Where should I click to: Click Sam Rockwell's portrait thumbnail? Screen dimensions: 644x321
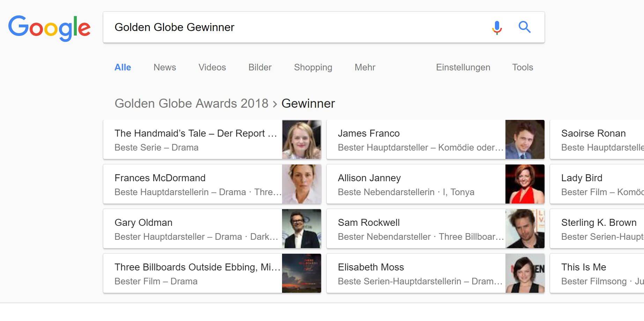(x=525, y=229)
